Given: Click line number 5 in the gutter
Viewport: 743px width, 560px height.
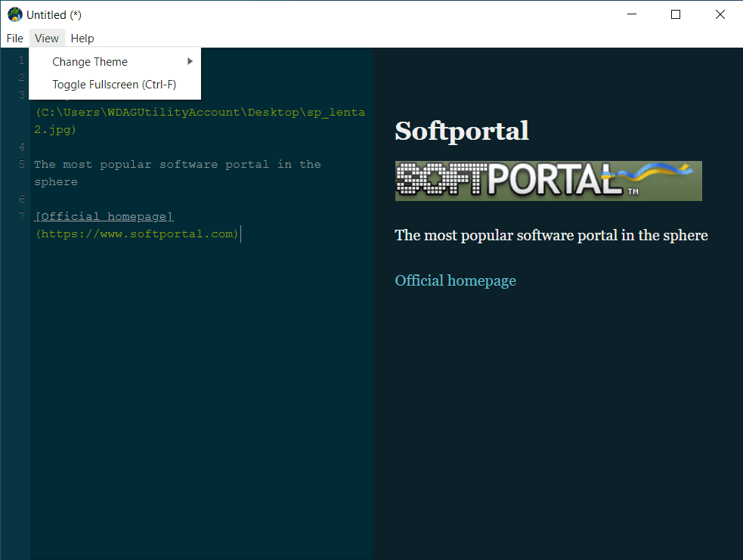Looking at the screenshot, I should tap(22, 165).
